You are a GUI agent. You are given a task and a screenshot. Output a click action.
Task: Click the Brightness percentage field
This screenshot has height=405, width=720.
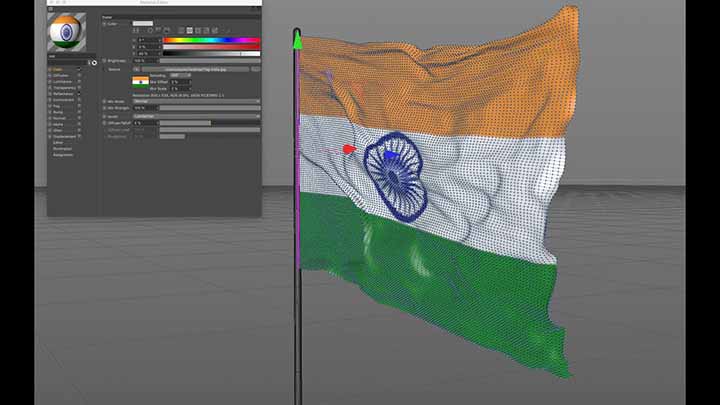145,61
